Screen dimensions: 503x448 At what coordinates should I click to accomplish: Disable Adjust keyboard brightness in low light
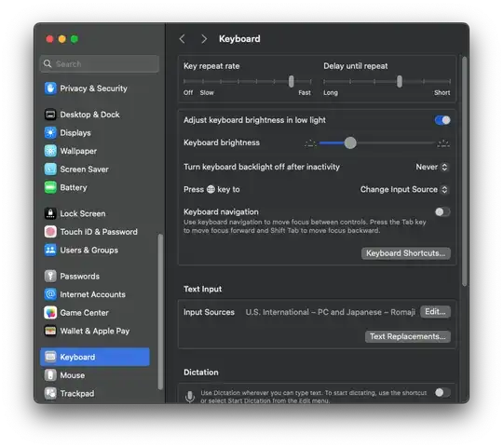pos(442,120)
